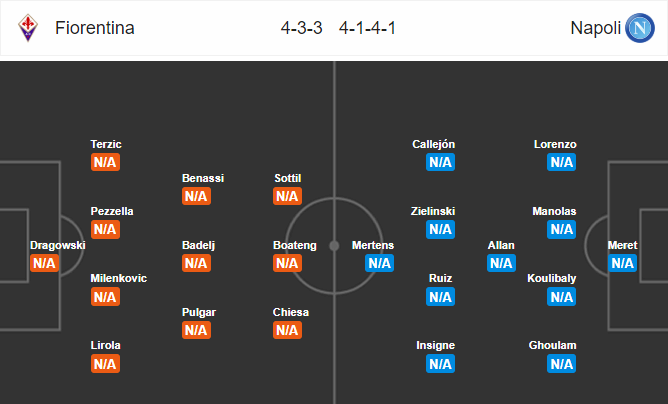Viewport: 668px width, 404px height.
Task: Open the Napoli team name link
Action: tap(595, 28)
